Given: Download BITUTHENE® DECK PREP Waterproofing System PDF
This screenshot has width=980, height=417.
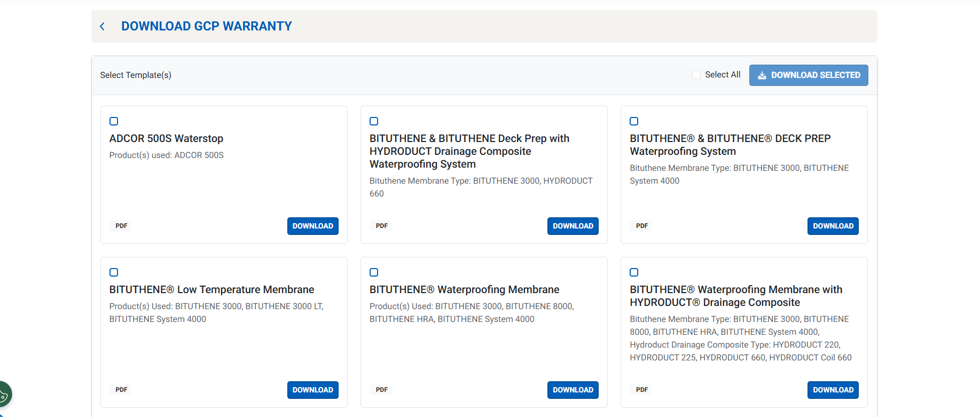Looking at the screenshot, I should click(x=833, y=226).
